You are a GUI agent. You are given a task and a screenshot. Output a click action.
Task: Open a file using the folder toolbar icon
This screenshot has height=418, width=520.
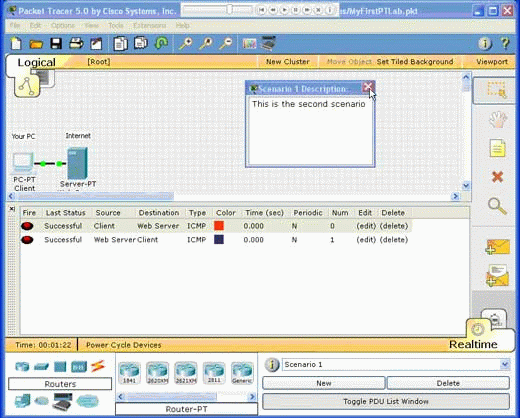pos(36,44)
